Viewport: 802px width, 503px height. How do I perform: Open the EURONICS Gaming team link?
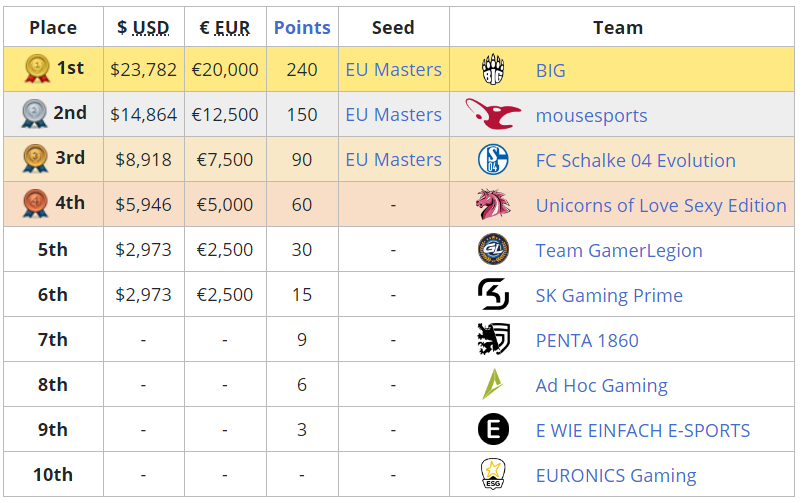615,475
